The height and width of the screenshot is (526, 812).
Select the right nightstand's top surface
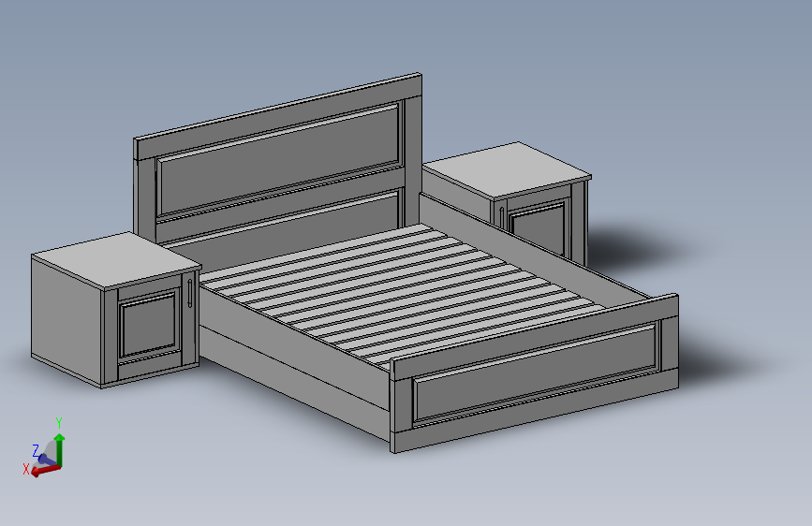click(508, 170)
